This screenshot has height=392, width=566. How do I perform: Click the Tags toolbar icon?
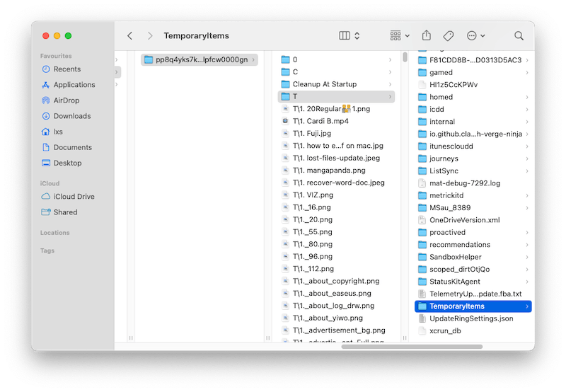coord(449,36)
